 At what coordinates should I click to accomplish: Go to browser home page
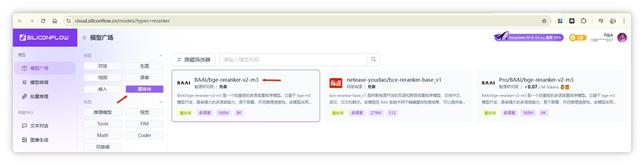[x=55, y=21]
